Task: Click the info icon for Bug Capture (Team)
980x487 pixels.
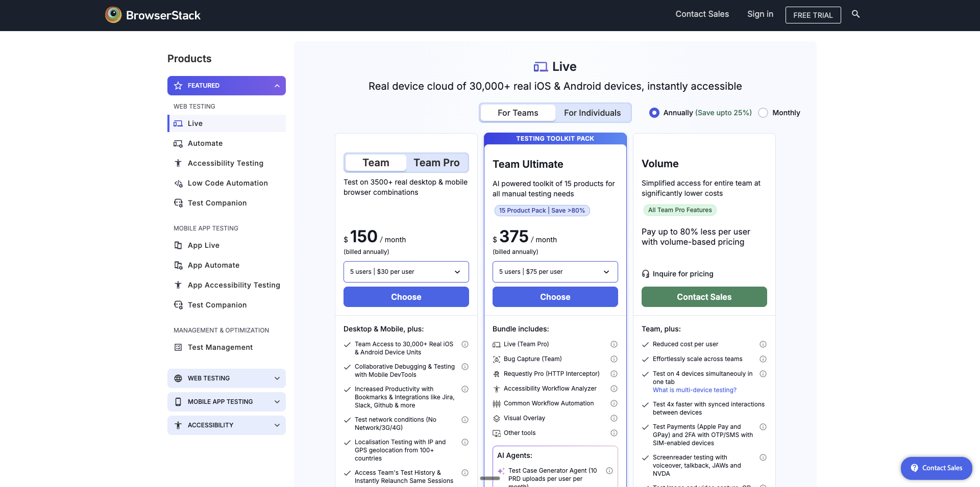Action: 614,359
